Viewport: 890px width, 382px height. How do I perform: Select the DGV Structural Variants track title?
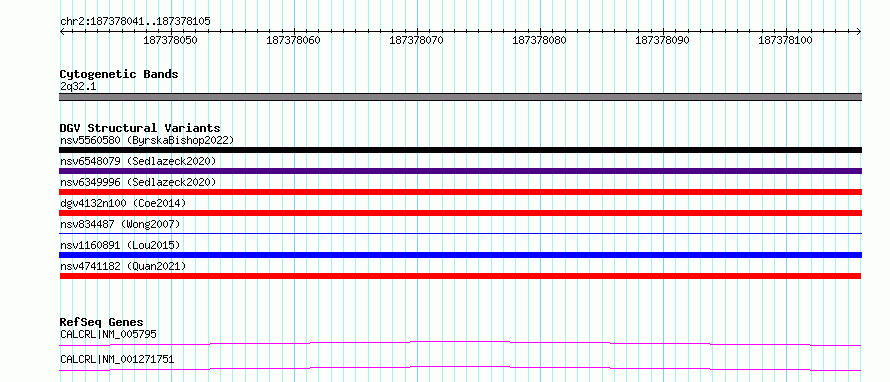tap(140, 128)
